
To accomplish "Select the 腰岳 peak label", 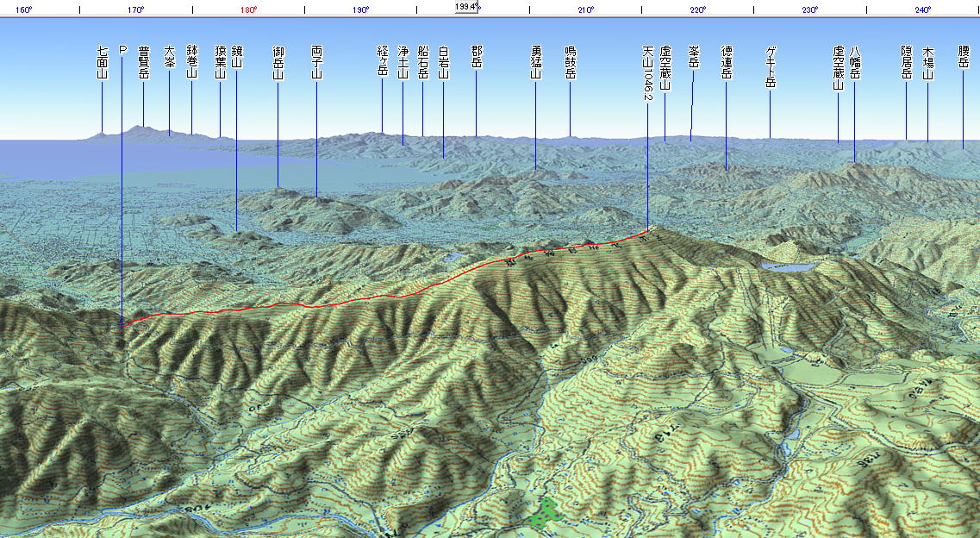I will point(963,58).
